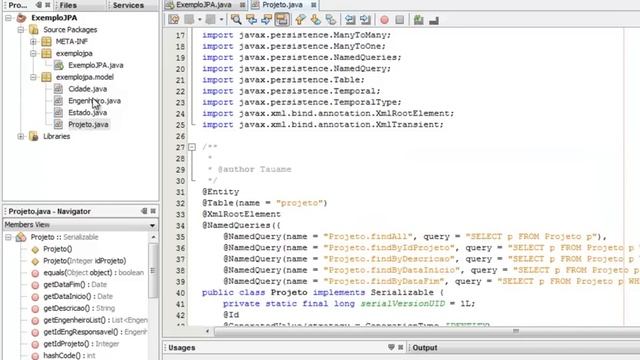Click Find Next Occurrence icon
Image resolution: width=640 pixels, height=360 pixels.
coord(267,20)
